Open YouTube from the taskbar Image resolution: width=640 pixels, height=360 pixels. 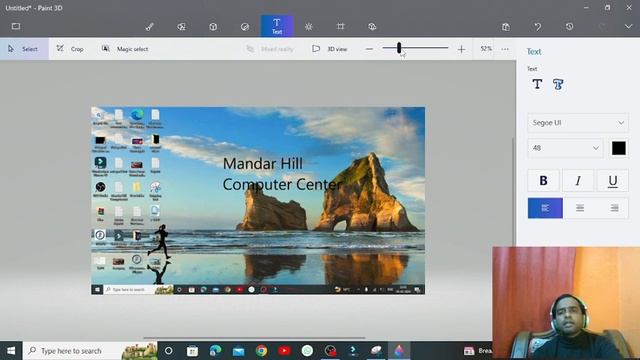[x=284, y=351]
